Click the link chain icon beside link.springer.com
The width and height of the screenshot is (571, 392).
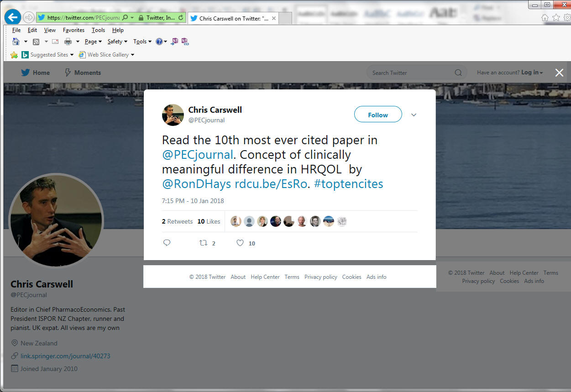pyautogui.click(x=15, y=356)
